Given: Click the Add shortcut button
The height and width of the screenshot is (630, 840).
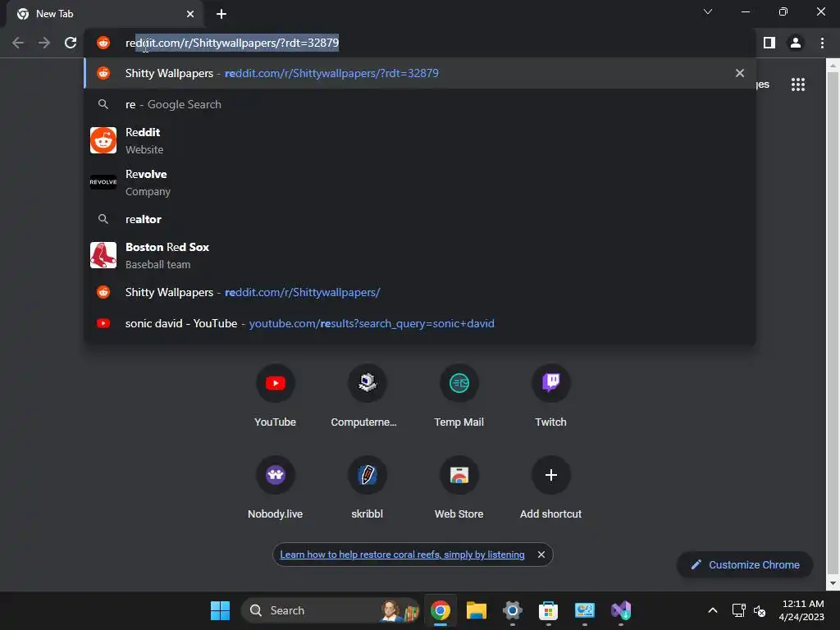Looking at the screenshot, I should tap(550, 487).
